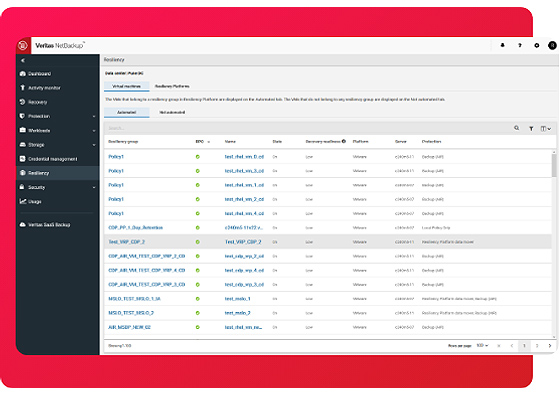Select page 1 in pagination

click(524, 346)
